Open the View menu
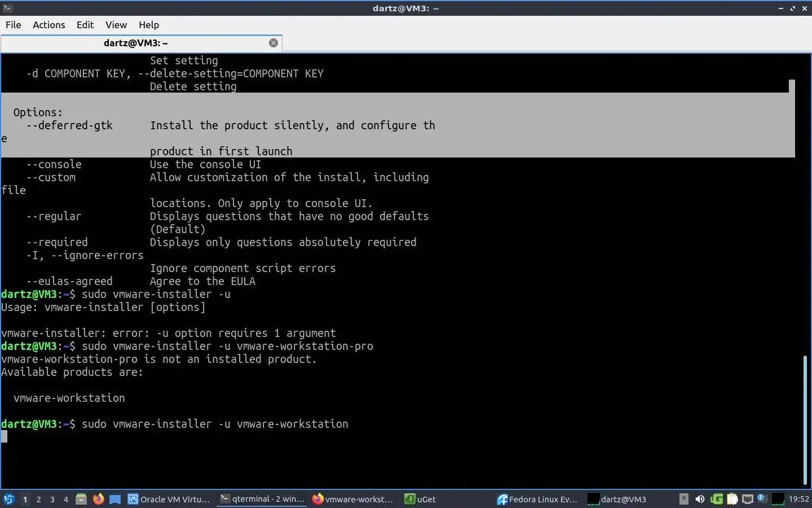This screenshot has width=812, height=508. tap(116, 25)
